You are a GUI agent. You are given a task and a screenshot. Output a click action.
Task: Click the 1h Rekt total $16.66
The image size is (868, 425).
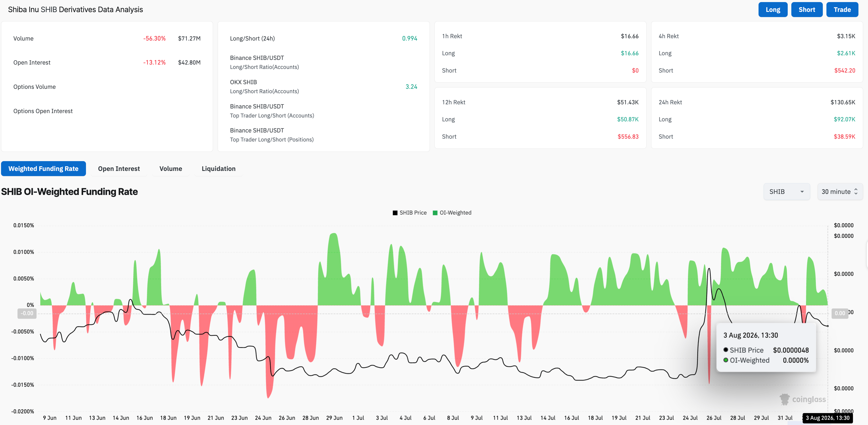point(630,36)
